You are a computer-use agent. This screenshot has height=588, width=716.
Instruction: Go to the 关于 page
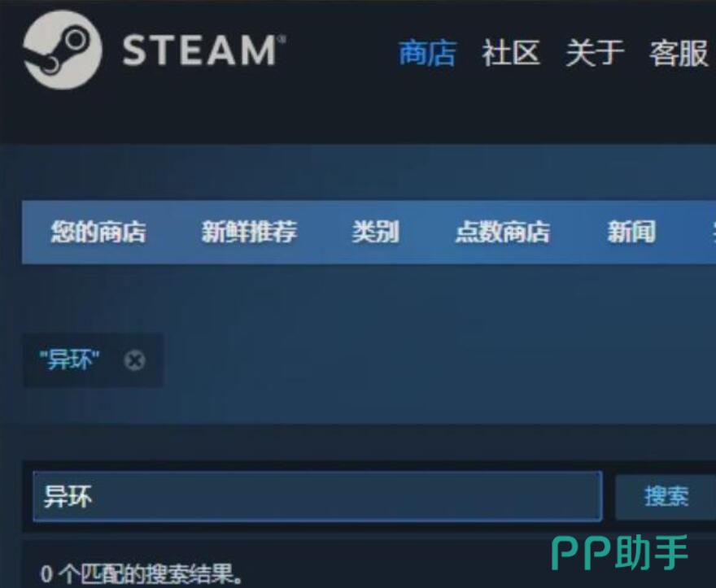tap(595, 53)
